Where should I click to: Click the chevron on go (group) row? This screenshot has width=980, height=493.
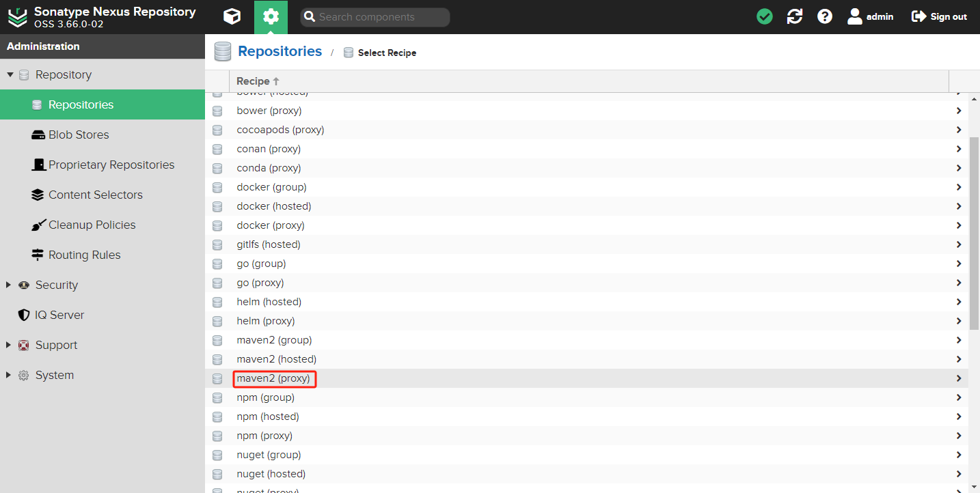click(x=959, y=264)
